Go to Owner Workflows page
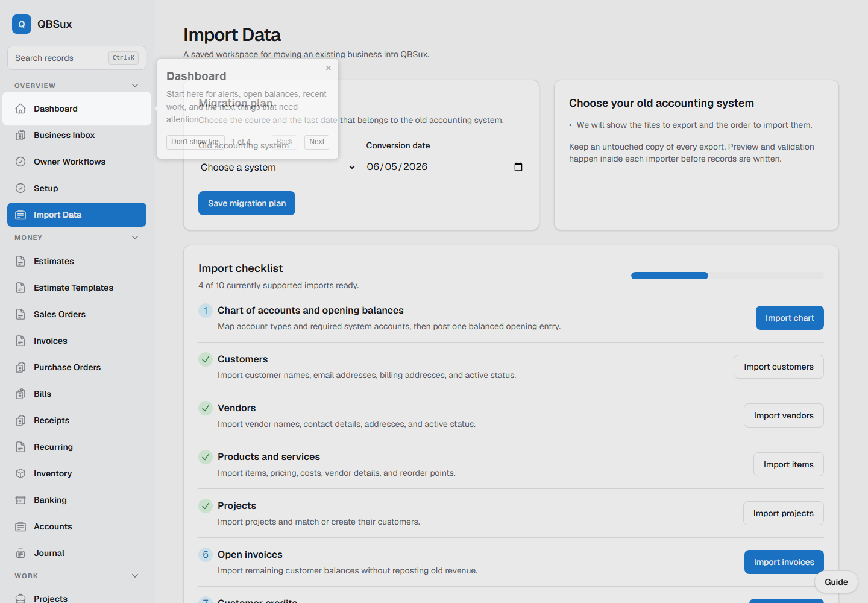The height and width of the screenshot is (603, 868). coord(77,162)
